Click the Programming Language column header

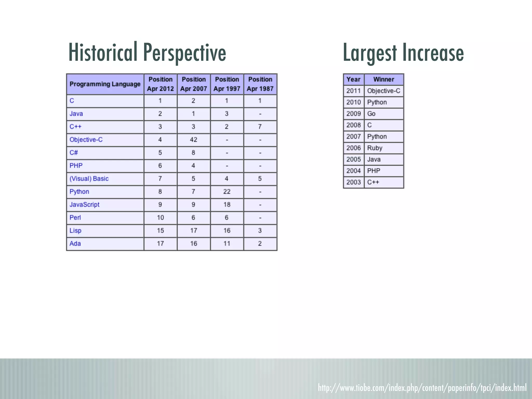coord(105,84)
